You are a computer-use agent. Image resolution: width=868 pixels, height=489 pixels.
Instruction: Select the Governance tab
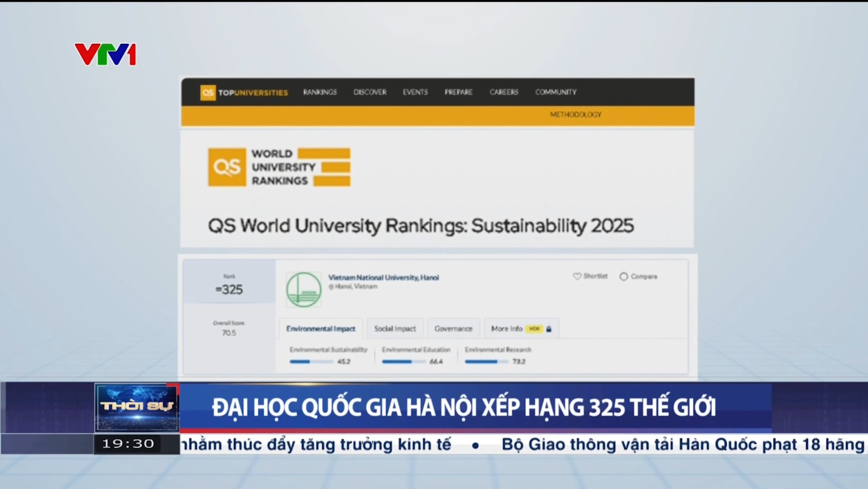(x=453, y=328)
